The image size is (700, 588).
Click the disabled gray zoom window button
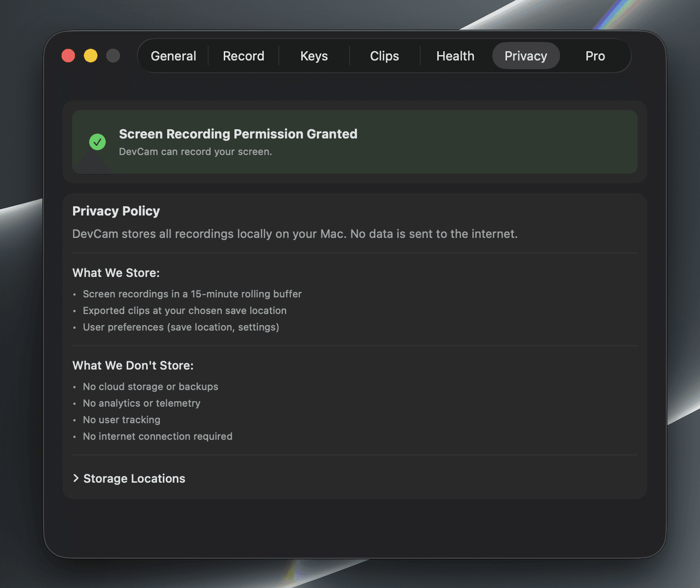pyautogui.click(x=113, y=56)
